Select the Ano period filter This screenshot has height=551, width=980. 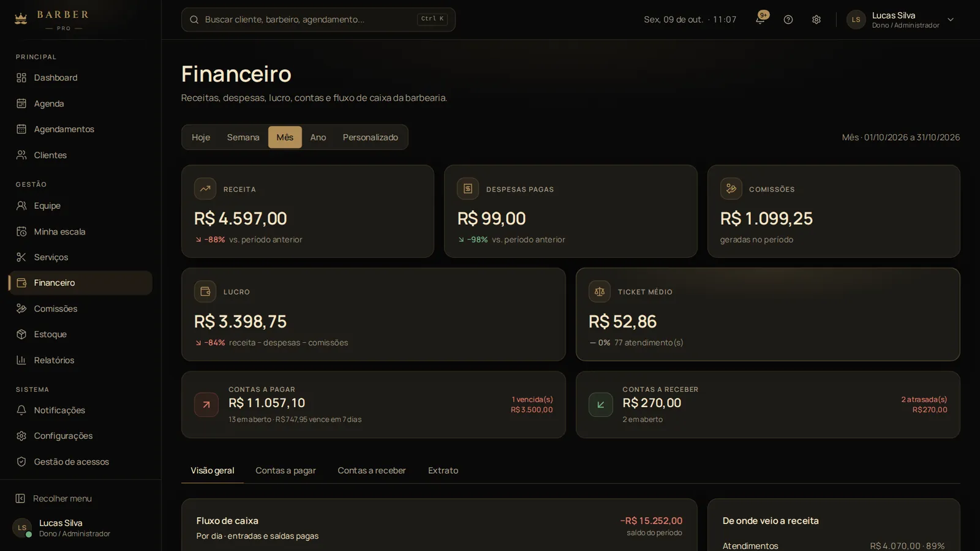tap(318, 137)
